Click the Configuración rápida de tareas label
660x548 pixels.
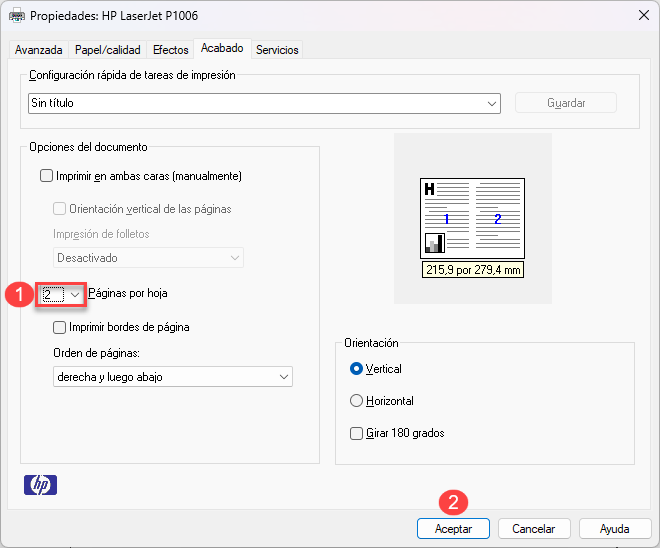click(132, 75)
